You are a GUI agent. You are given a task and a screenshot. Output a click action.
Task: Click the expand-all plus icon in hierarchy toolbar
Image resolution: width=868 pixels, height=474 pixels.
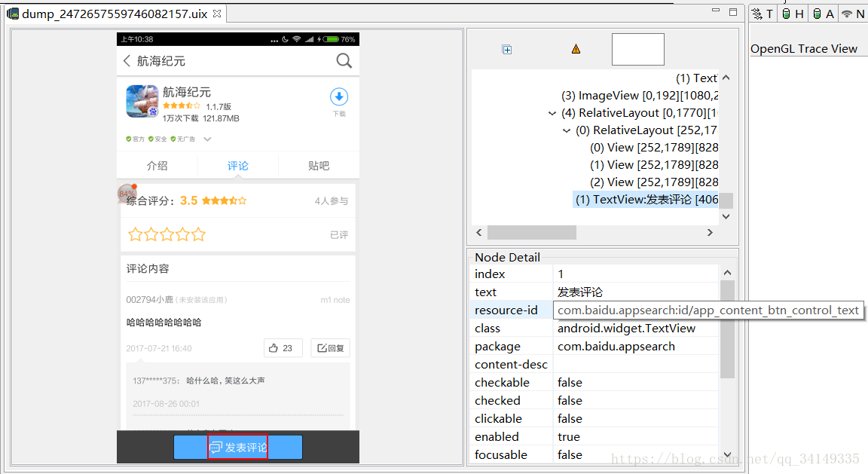[506, 49]
